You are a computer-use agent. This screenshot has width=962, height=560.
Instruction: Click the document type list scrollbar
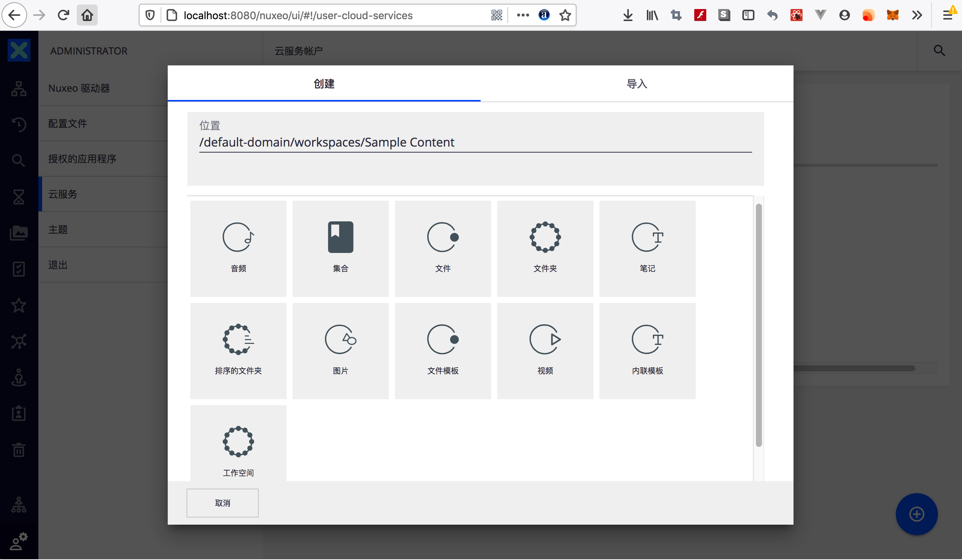[x=759, y=324]
